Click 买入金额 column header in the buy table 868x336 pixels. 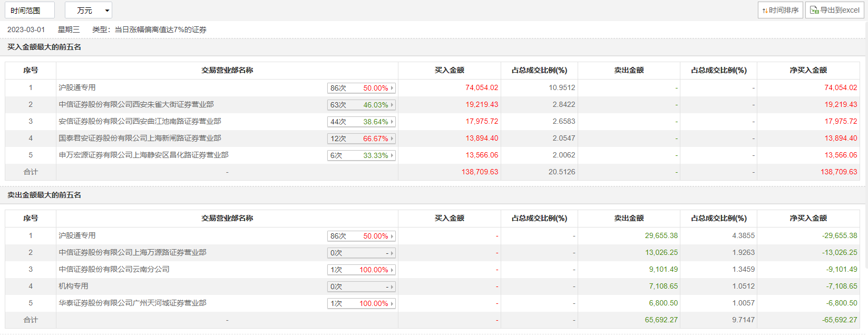pos(449,71)
